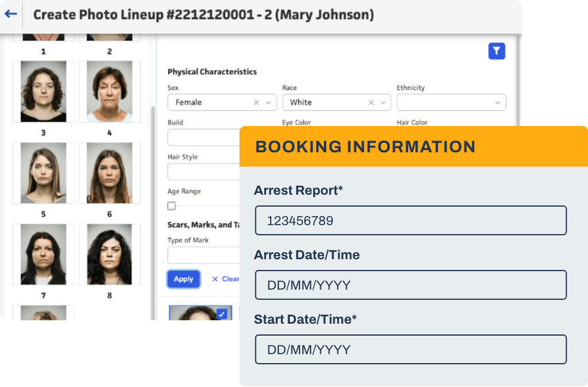Click Clear to reset all filters
This screenshot has width=588, height=387.
coord(227,278)
